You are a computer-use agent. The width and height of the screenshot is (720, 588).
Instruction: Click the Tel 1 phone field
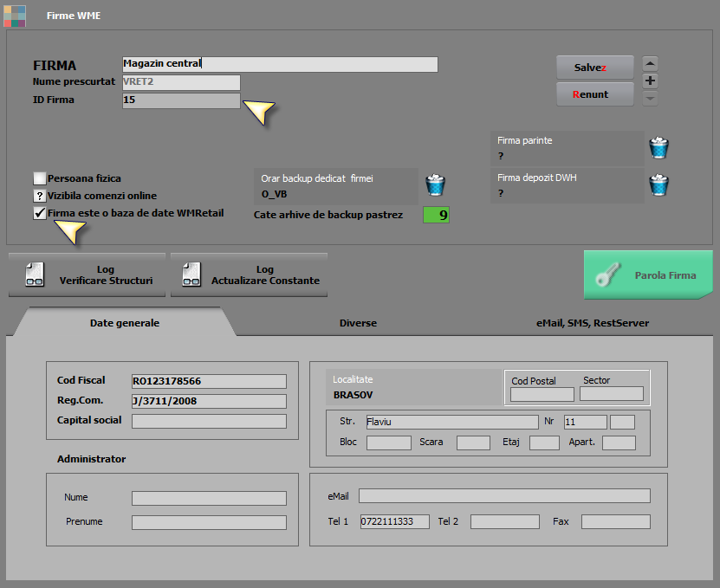coord(395,521)
